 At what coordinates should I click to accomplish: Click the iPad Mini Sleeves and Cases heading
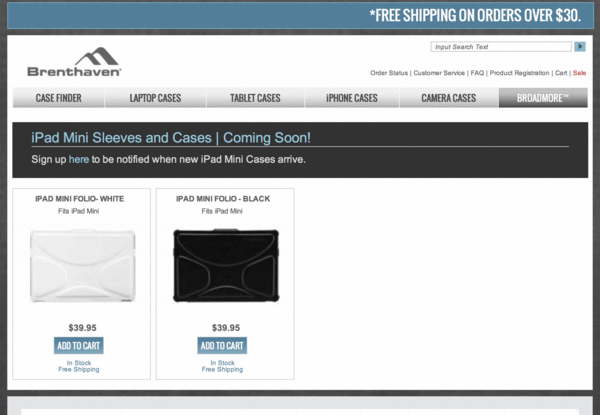[171, 138]
